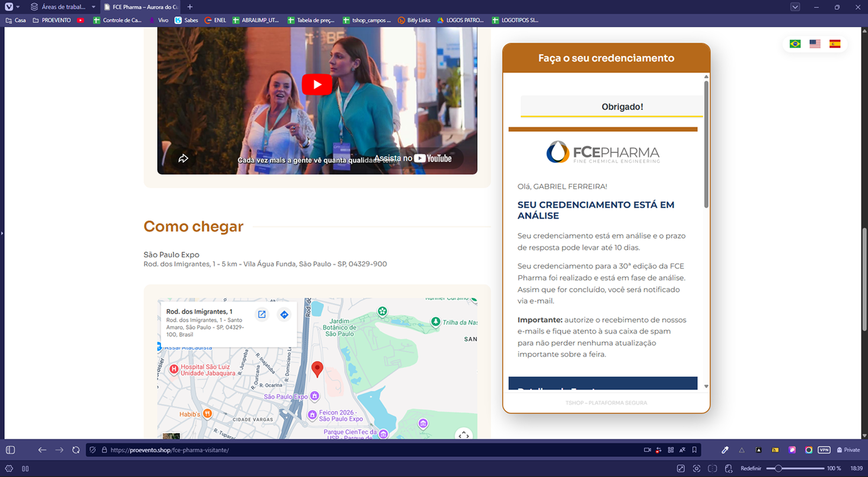Open camera permission icon in address bar
Image resolution: width=868 pixels, height=477 pixels.
pyautogui.click(x=647, y=450)
